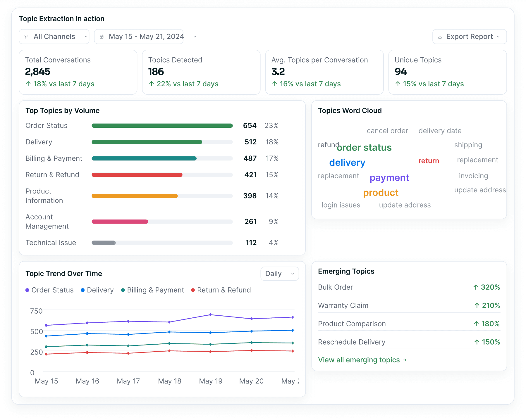Viewport: 526px width, 420px height.
Task: Click the Technical Issue row label
Action: point(51,243)
